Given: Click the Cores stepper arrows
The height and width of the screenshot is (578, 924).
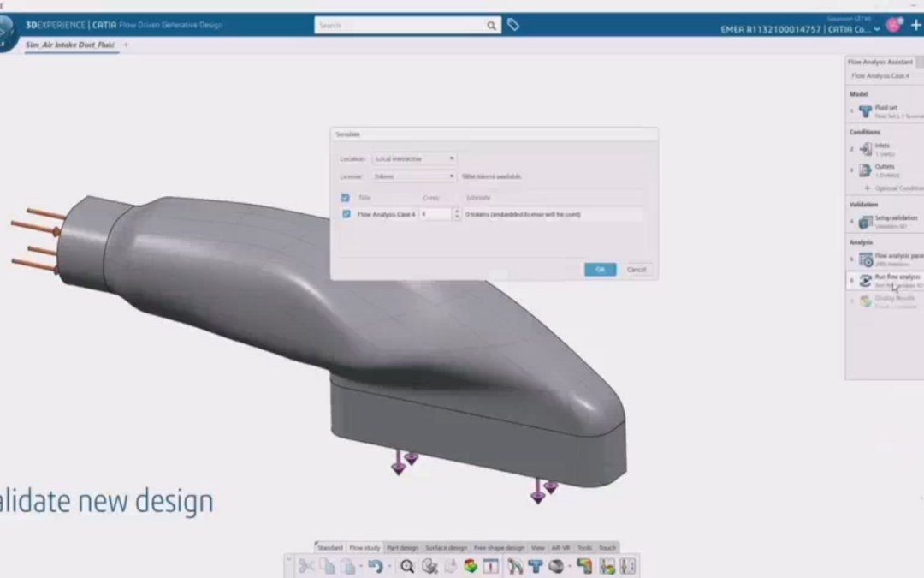Looking at the screenshot, I should (x=457, y=214).
